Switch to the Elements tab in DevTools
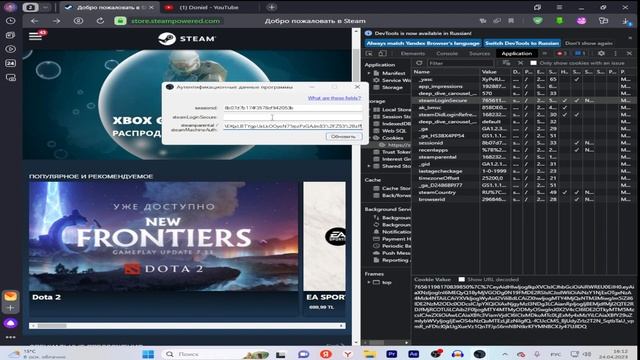This screenshot has height=360, width=640. click(413, 53)
